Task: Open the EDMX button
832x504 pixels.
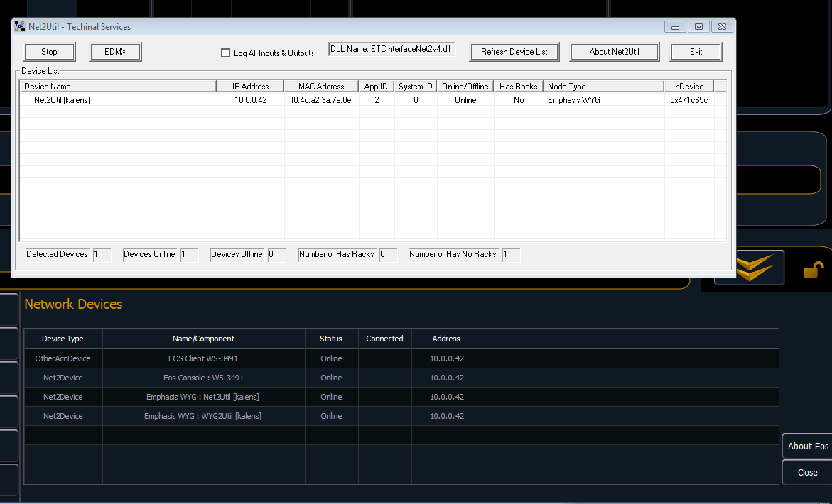Action: pyautogui.click(x=116, y=52)
